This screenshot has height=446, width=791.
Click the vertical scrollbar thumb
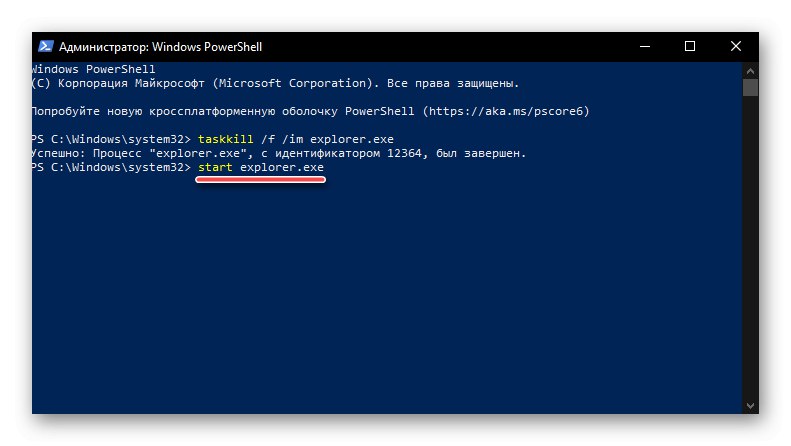tap(750, 87)
